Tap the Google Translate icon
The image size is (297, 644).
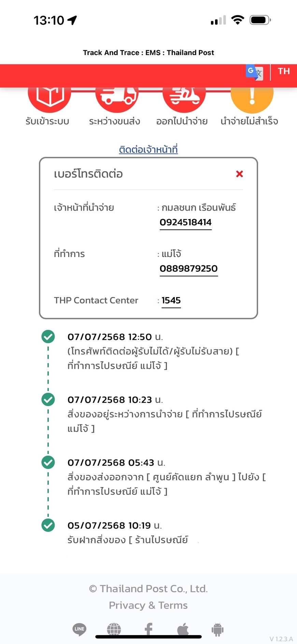click(x=254, y=72)
